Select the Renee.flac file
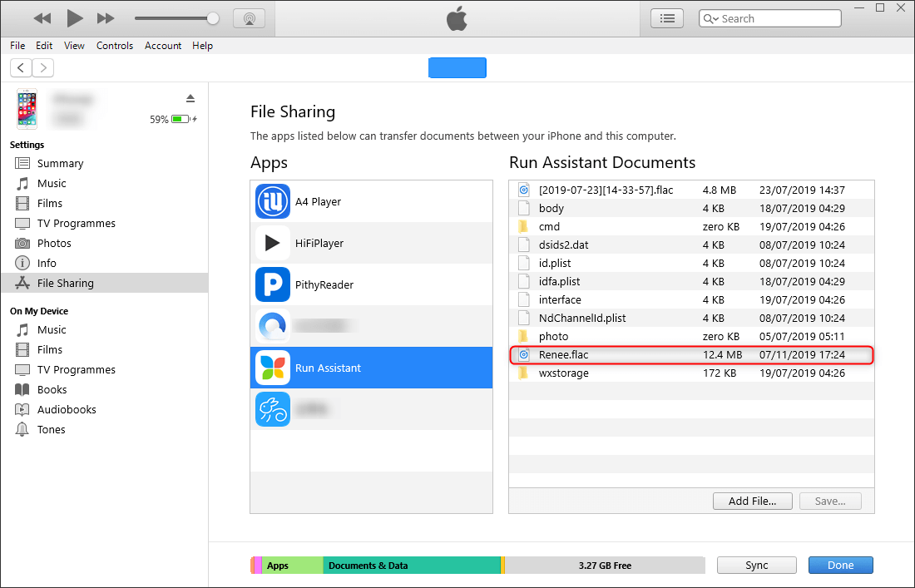The image size is (915, 588). 691,354
